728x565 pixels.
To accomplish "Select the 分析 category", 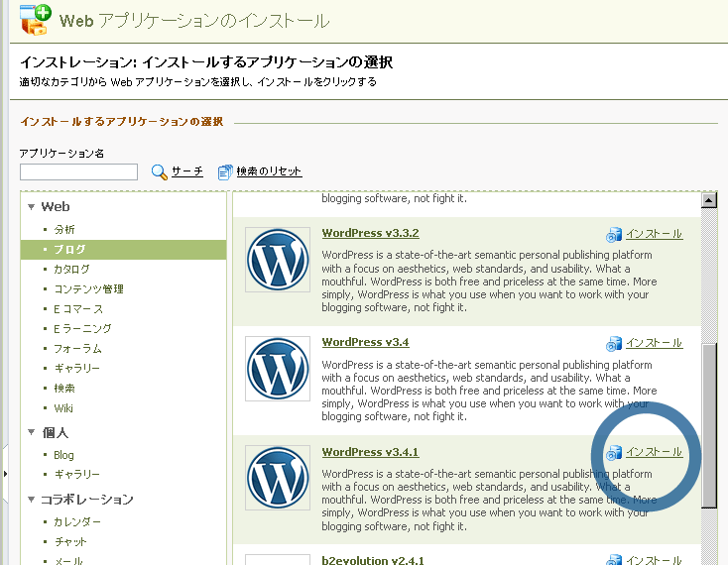I will coord(64,230).
